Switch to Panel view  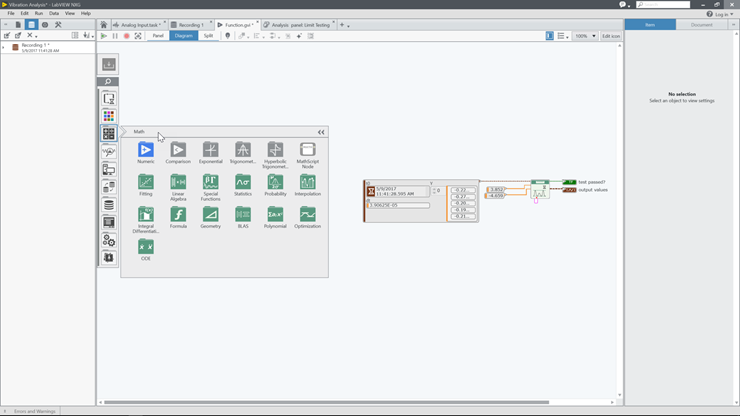158,36
